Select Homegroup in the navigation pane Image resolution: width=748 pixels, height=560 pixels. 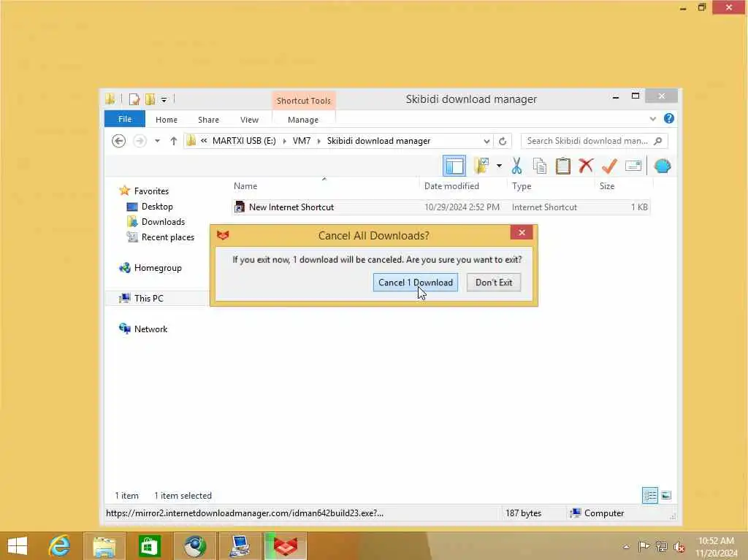pos(158,268)
